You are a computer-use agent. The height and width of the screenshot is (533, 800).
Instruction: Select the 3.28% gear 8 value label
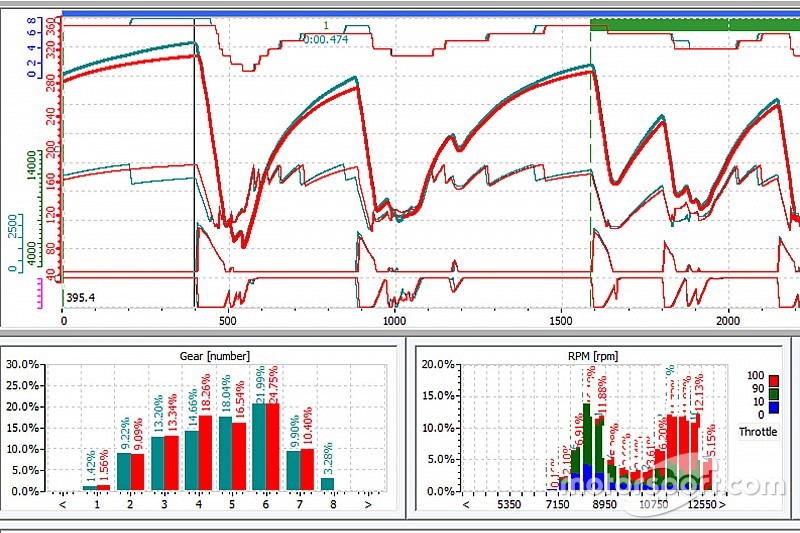click(328, 458)
